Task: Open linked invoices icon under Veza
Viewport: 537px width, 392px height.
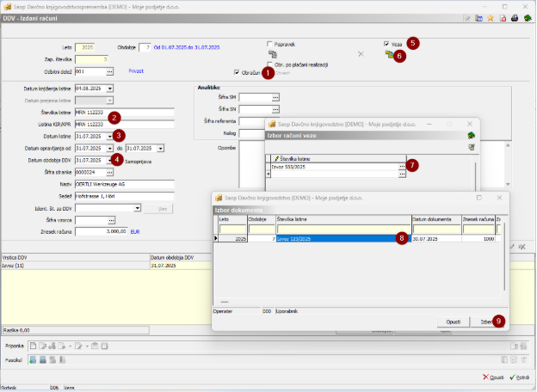Action: (389, 54)
